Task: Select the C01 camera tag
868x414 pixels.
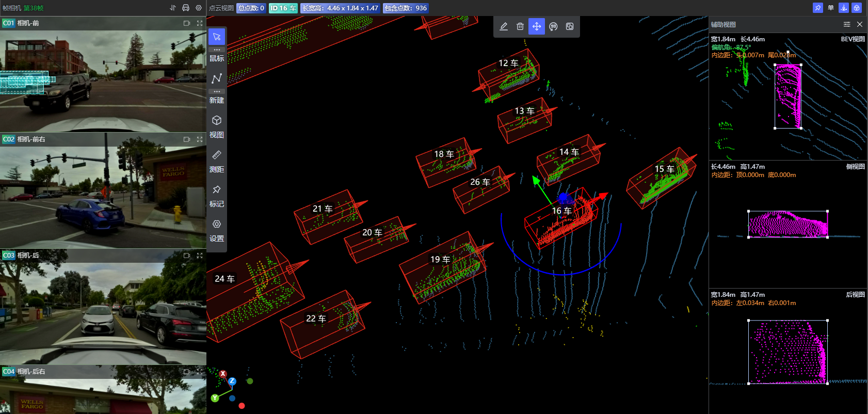Action: pos(8,23)
